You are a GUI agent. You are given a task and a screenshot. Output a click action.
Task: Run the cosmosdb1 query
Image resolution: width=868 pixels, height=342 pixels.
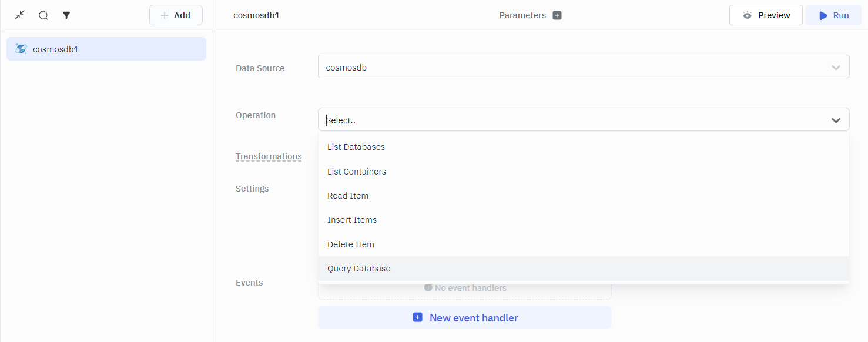[x=833, y=15]
